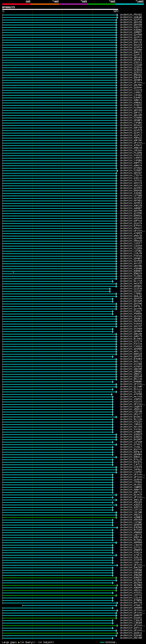146x644 pixels.
Task: Click the orange ~40% identity legend segment
Action: coord(45,4)
